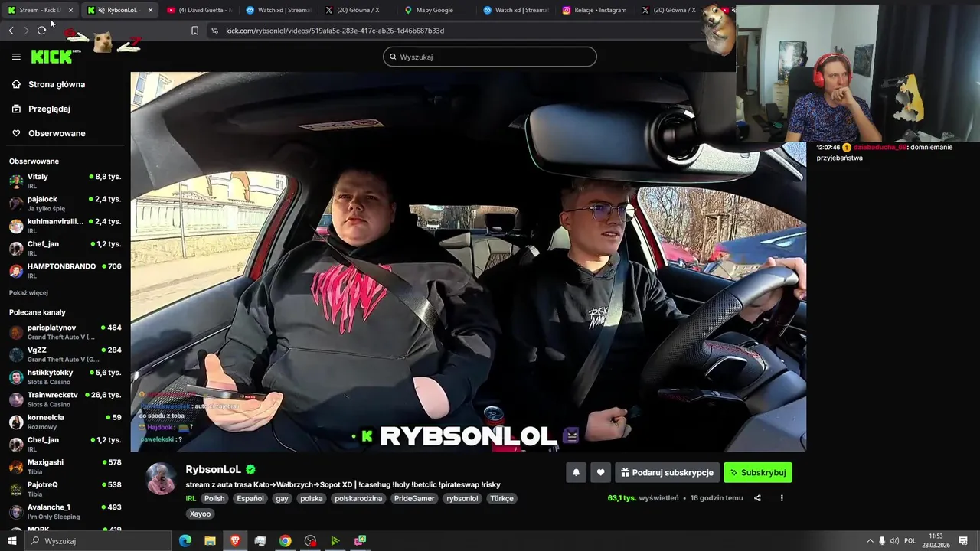Click the Windows taskbar Wyszukaj search box

97,541
